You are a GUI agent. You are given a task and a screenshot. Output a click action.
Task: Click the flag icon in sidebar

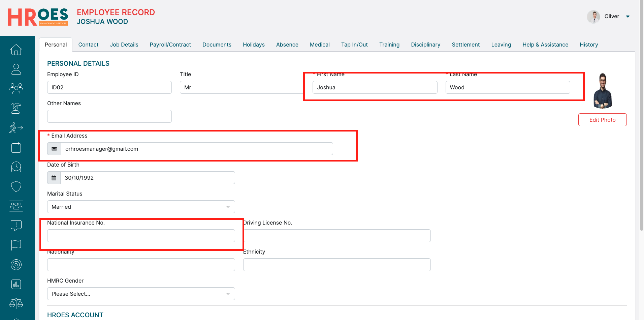[16, 245]
